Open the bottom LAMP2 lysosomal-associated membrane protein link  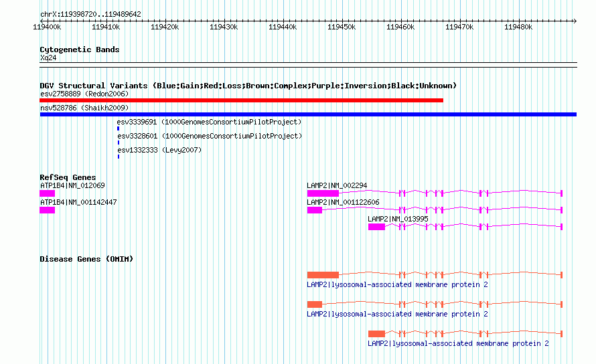458,343
